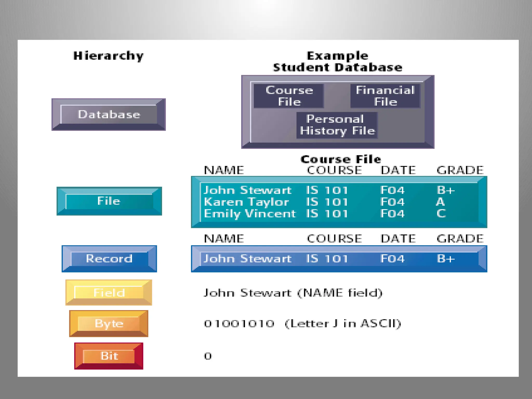Click the Hierarchy heading text
This screenshot has width=532, height=399.
tap(108, 56)
